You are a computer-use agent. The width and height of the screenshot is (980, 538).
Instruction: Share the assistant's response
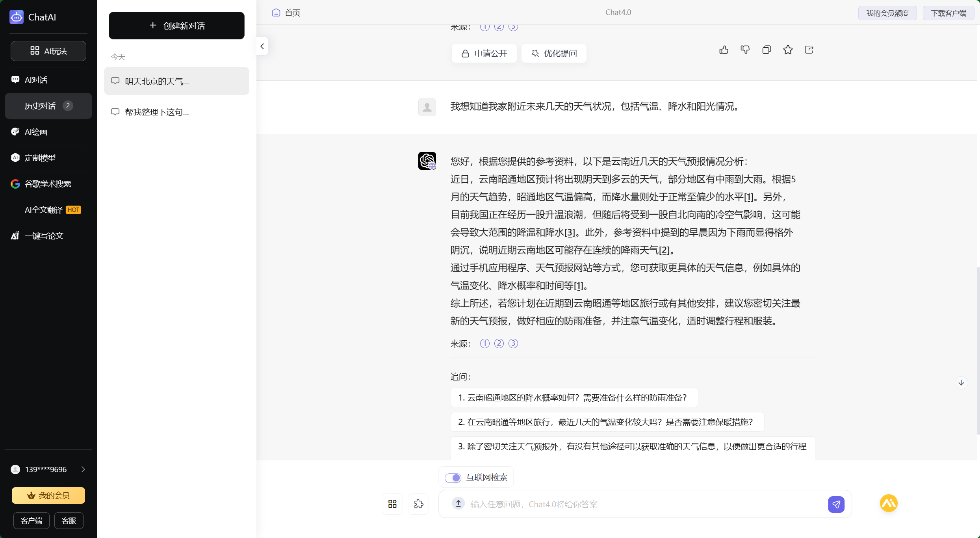tap(809, 50)
